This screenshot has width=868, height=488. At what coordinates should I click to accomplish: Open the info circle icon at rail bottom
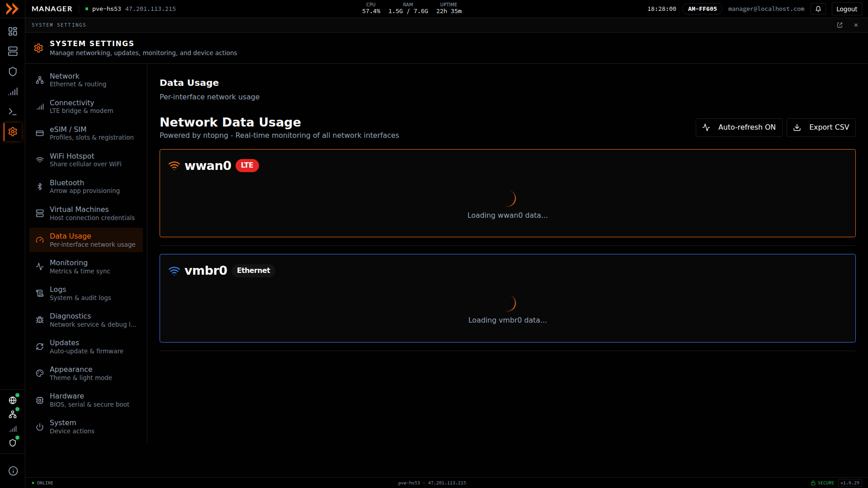(13, 471)
